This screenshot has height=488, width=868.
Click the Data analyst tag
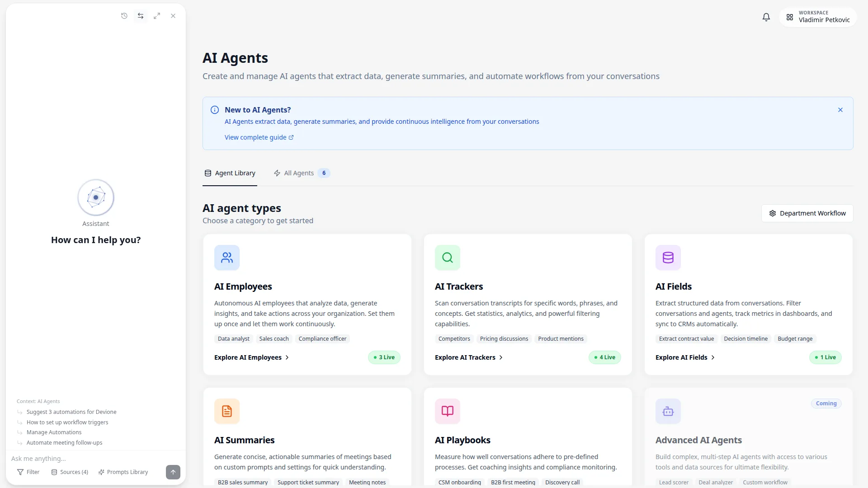coord(234,339)
